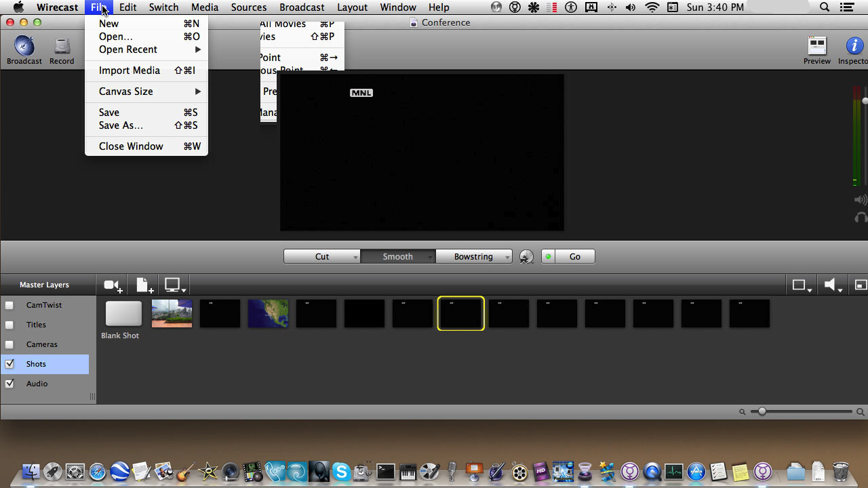Click the small zoom-out magnifier icon
This screenshot has height=488, width=868.
pyautogui.click(x=743, y=411)
